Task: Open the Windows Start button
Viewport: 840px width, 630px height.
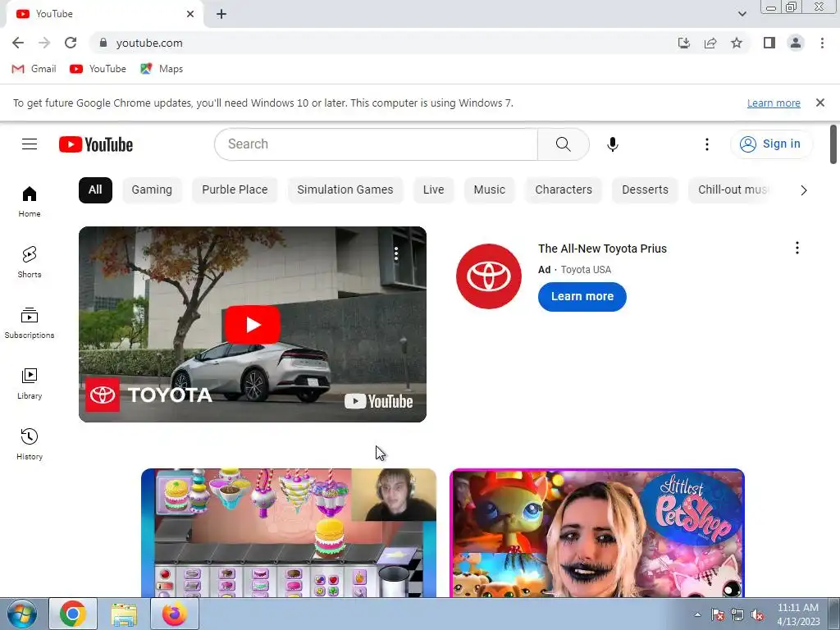Action: (x=21, y=614)
